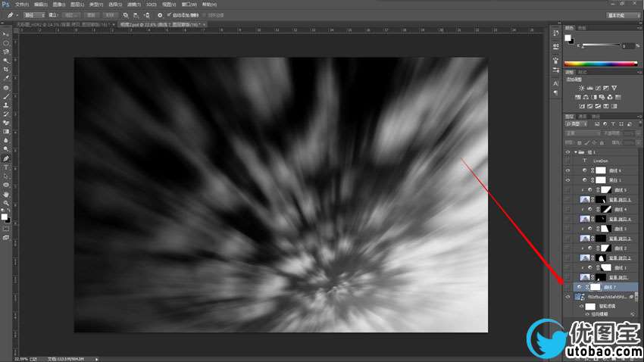
Task: Select the Eyedropper tool
Action: pyautogui.click(x=6, y=78)
